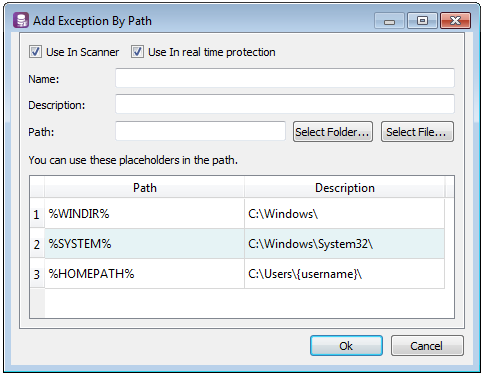485x380 pixels.
Task: Focus the Description text field
Action: tap(285, 104)
